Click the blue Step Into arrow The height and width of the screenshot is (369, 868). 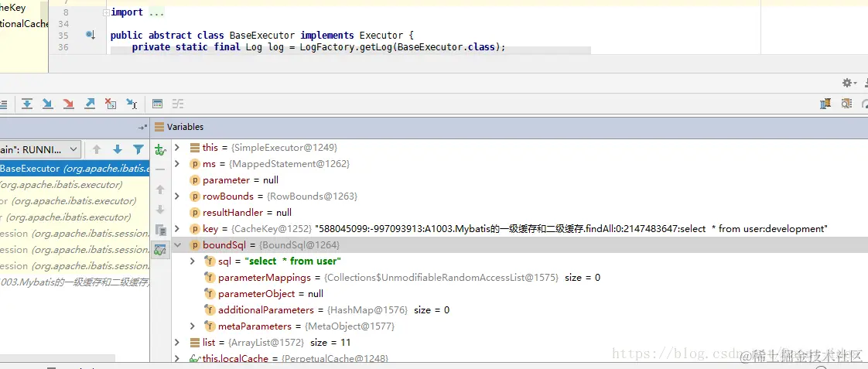tap(48, 104)
